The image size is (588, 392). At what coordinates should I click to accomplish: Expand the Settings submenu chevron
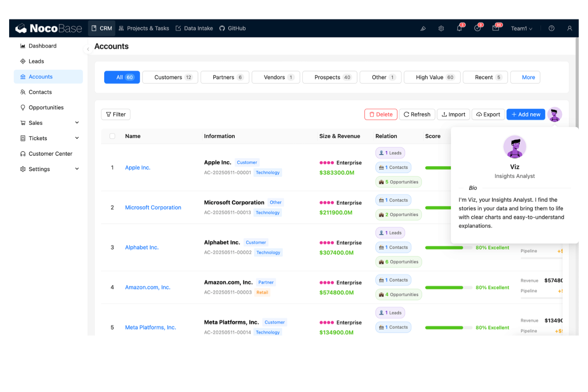[77, 169]
